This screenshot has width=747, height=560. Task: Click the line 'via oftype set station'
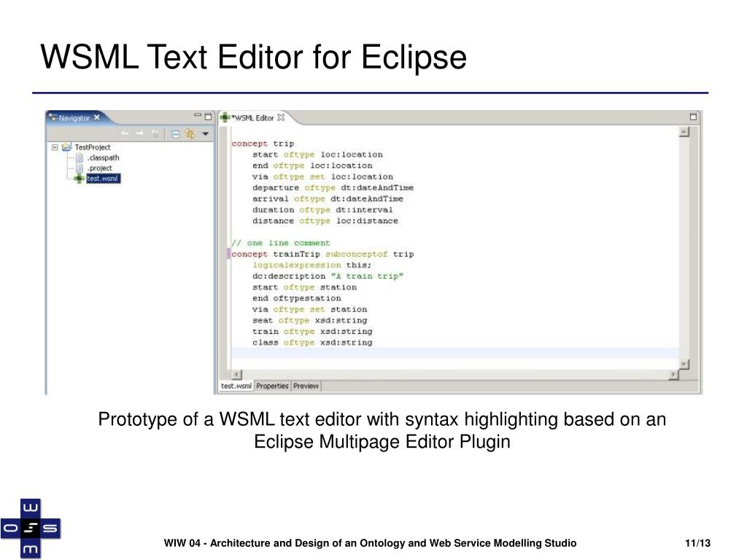point(309,309)
